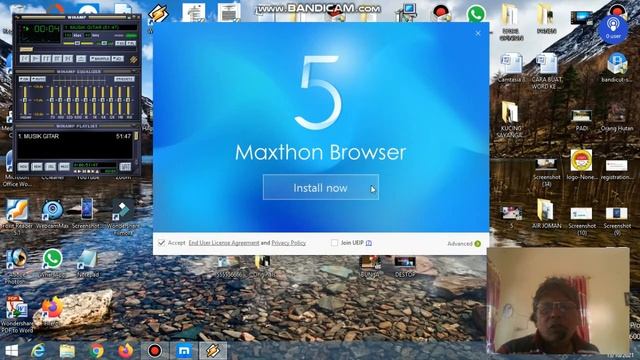Adjust the Winamp volume slider
The height and width of the screenshot is (360, 640).
tap(79, 43)
